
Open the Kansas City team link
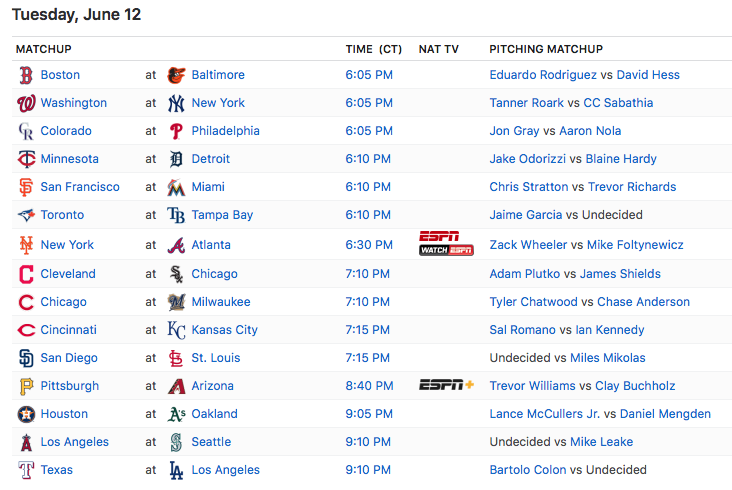[224, 330]
